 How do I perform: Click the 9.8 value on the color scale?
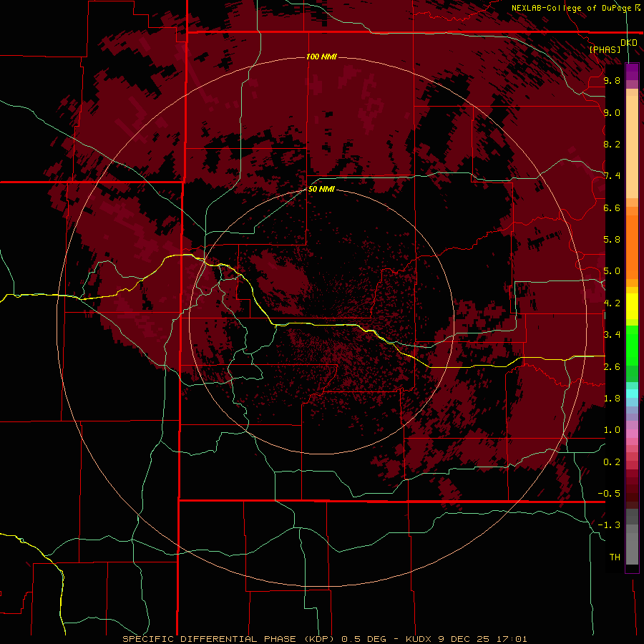pos(612,80)
